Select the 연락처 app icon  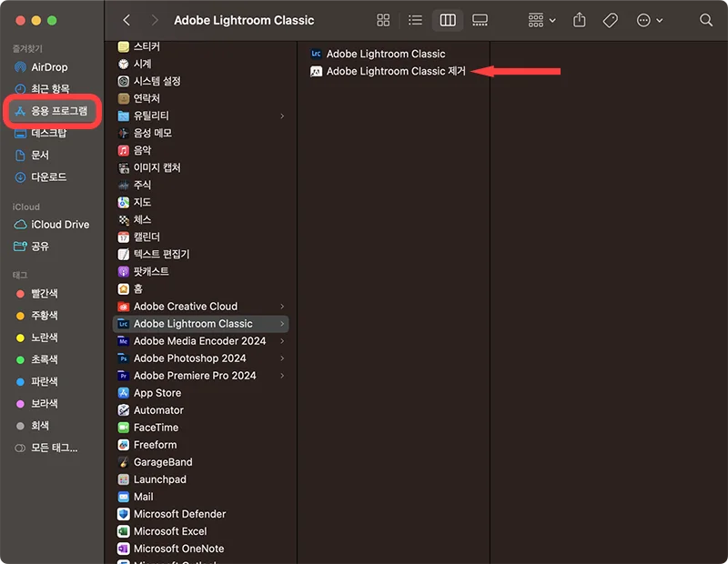[123, 98]
